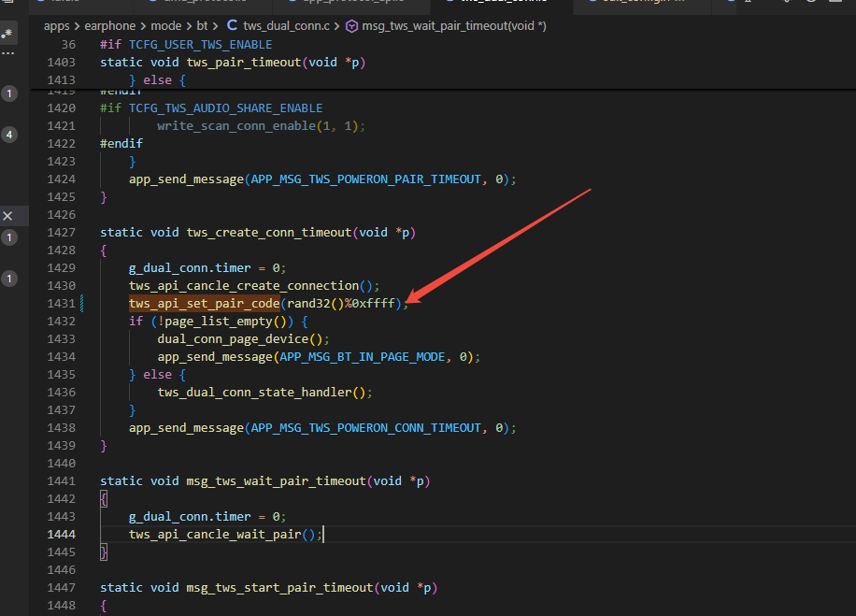This screenshot has width=856, height=616.
Task: Click msg_tws_start_pair_timeout function name
Action: point(279,588)
